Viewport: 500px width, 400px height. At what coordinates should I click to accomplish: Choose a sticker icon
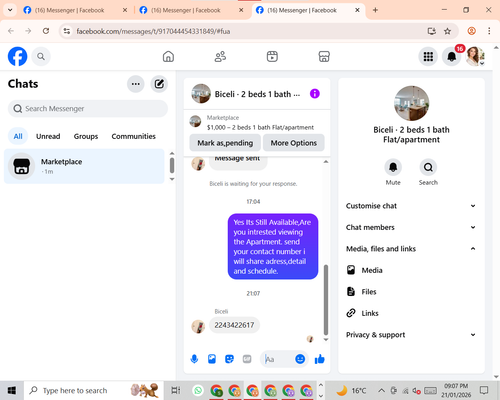[229, 359]
